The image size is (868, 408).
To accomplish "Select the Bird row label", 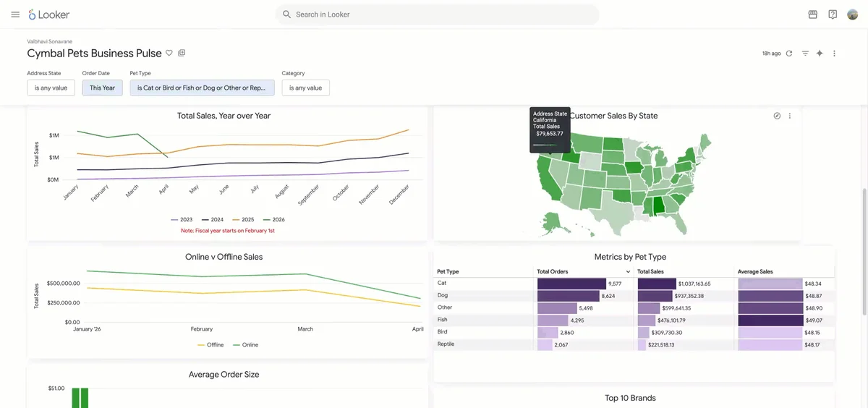I will 443,331.
